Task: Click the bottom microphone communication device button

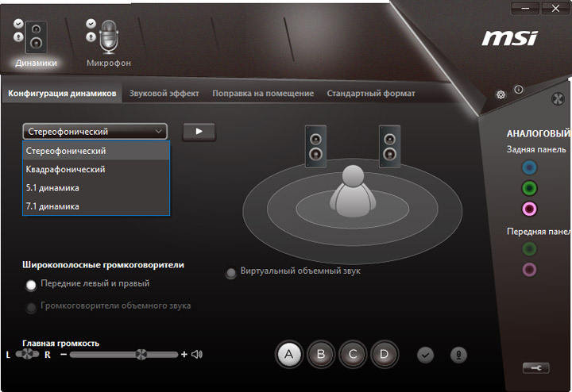Action: pos(458,355)
